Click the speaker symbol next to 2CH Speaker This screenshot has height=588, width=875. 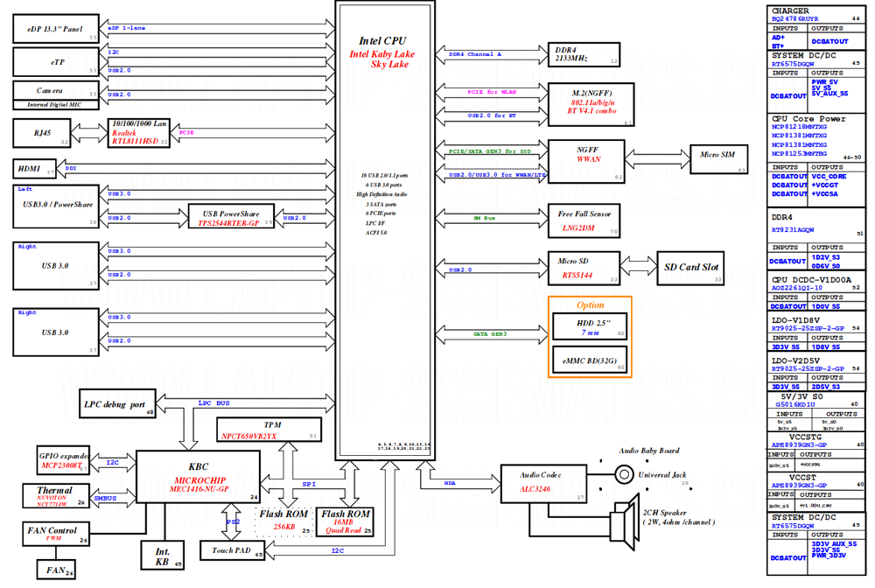click(625, 522)
